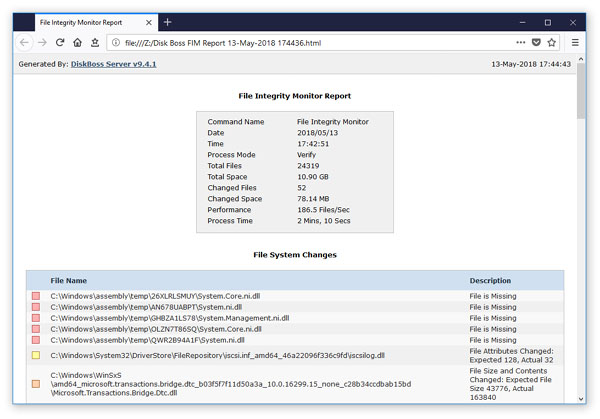
Task: Select path 26XLRLSMUY\System.Core.ni.dll
Action: coord(155,296)
